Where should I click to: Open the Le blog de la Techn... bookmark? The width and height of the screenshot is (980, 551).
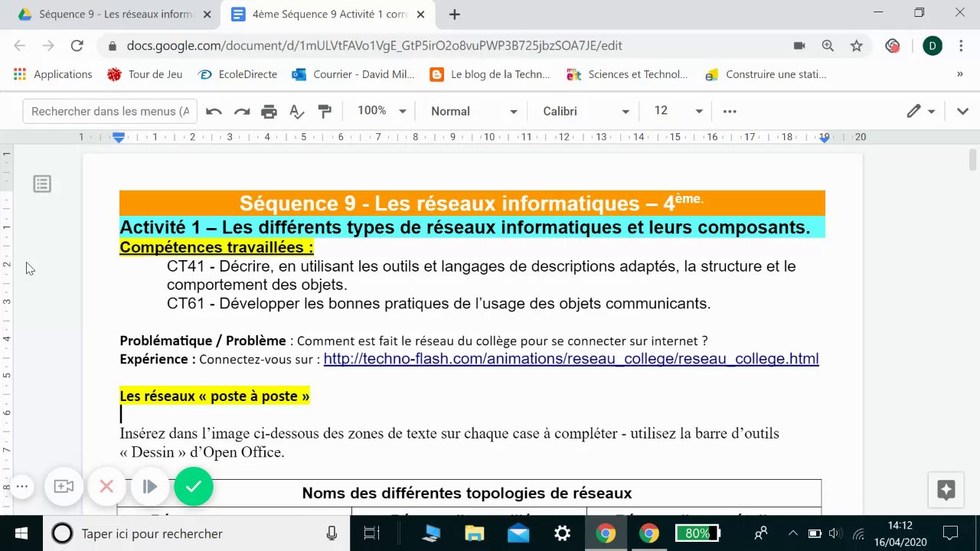tap(491, 74)
